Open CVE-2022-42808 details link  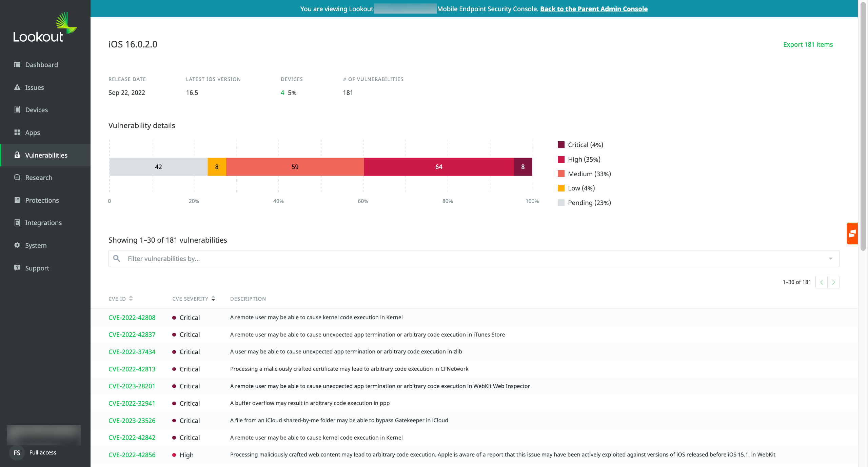tap(132, 318)
